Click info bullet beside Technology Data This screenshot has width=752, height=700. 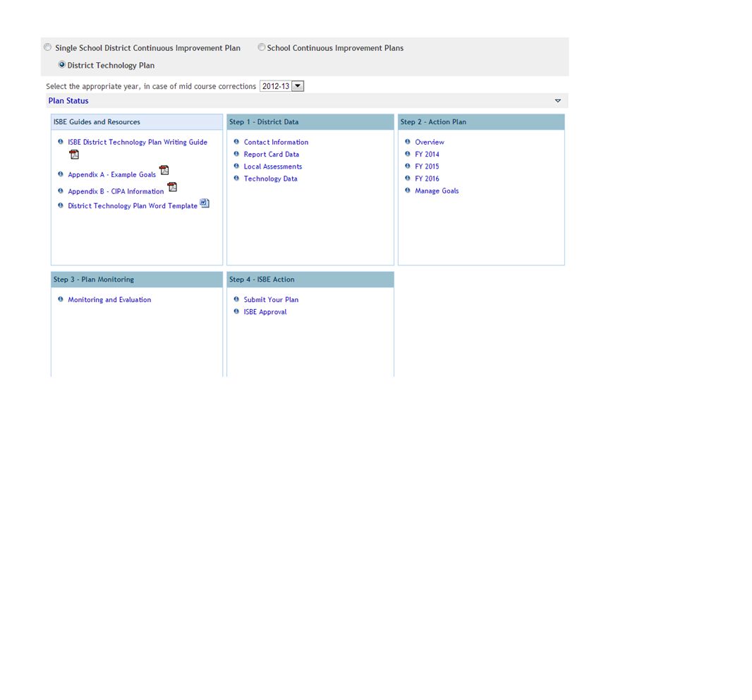(236, 178)
